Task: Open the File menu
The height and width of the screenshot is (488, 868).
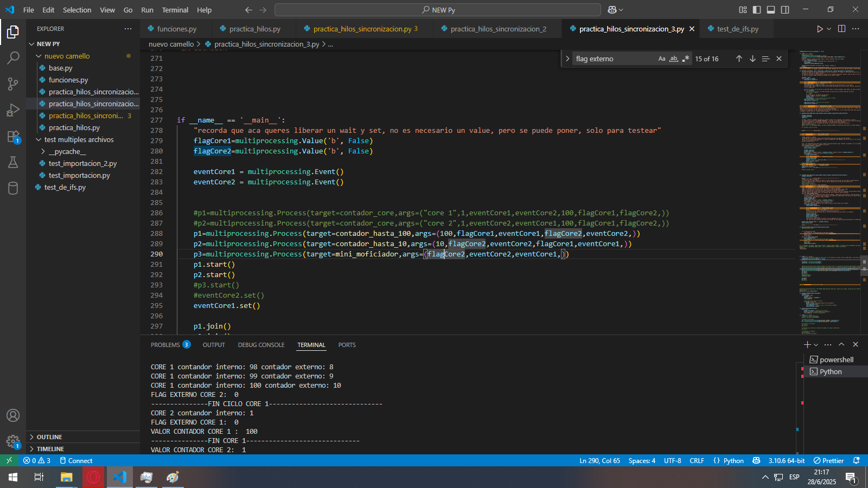Action: [x=29, y=10]
